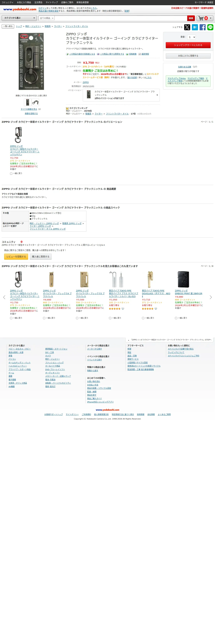Screen dimensions: 215x644
Task: Open the 東京パイプ シルバー OL-01S image
Action: click(x=117, y=279)
